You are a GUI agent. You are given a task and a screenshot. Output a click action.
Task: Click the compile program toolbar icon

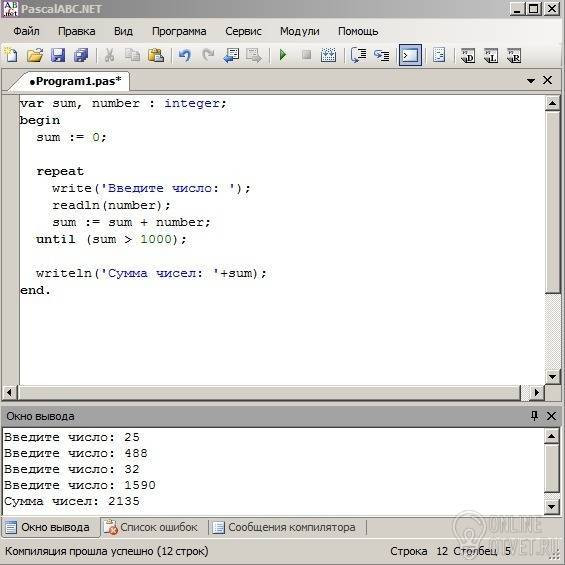click(328, 55)
